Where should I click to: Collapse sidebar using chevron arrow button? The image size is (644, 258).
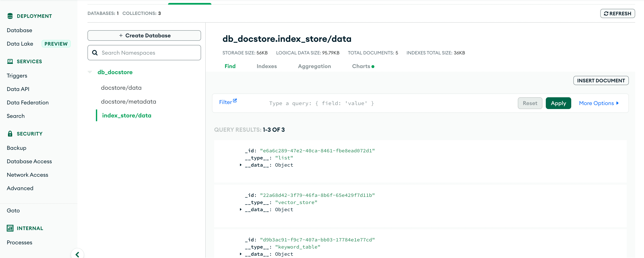(x=77, y=254)
